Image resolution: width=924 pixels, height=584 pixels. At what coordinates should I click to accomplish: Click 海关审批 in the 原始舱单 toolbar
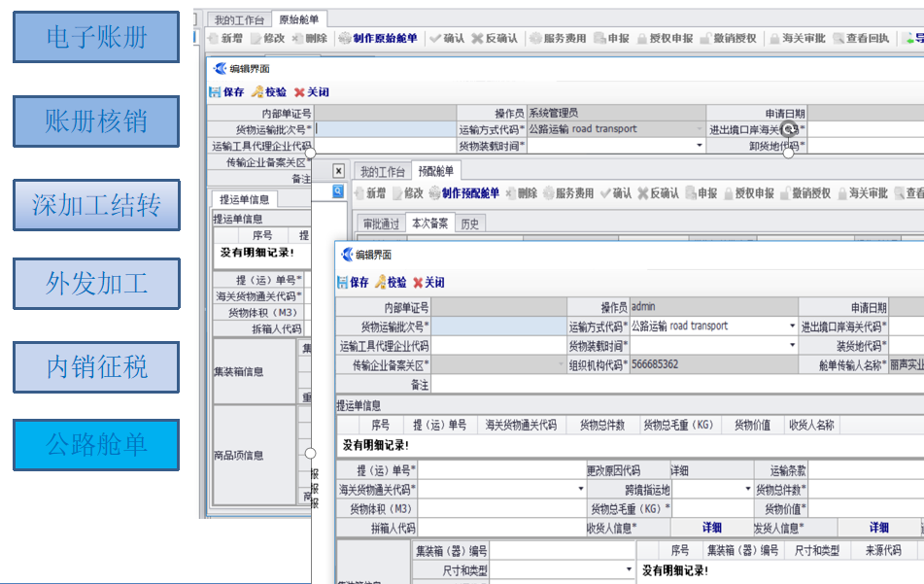click(x=798, y=38)
